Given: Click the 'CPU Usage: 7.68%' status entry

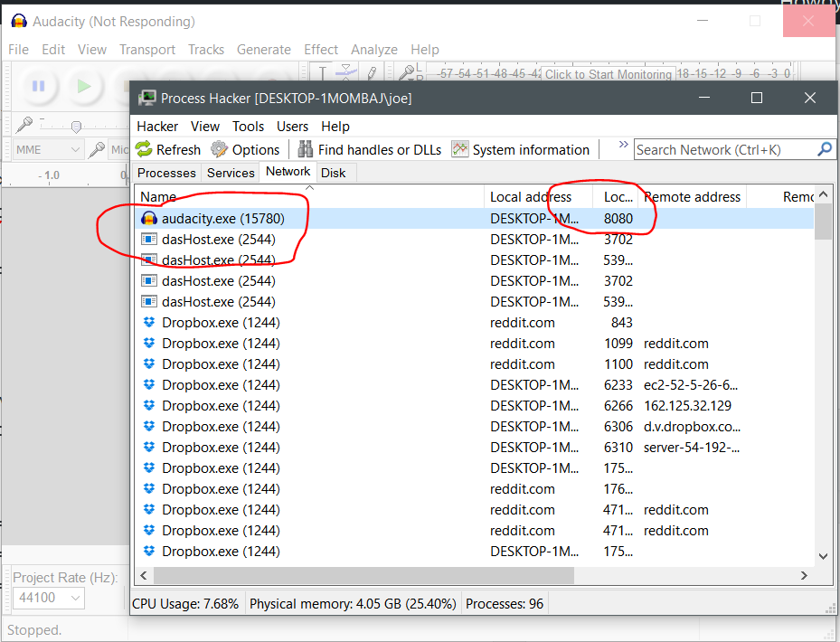Looking at the screenshot, I should click(x=185, y=604).
